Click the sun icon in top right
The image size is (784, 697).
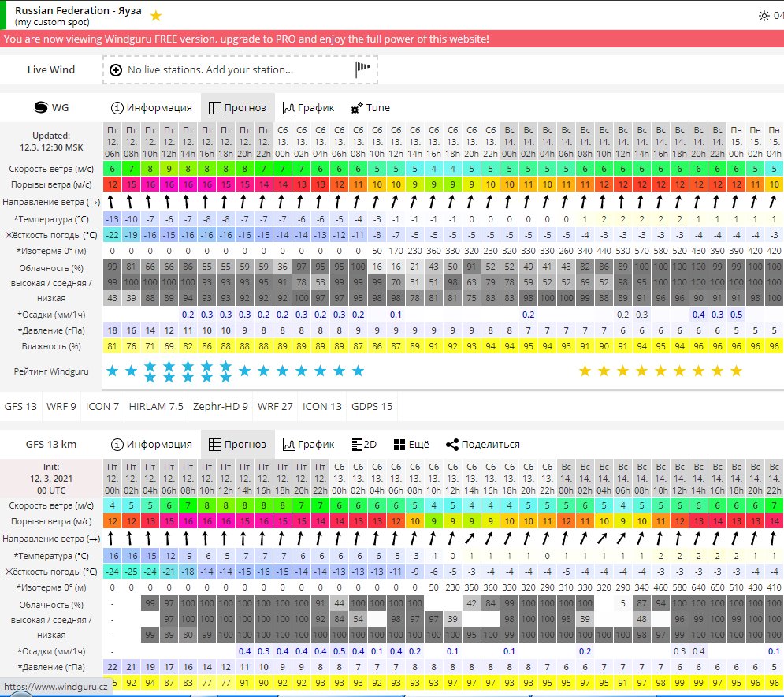click(762, 16)
